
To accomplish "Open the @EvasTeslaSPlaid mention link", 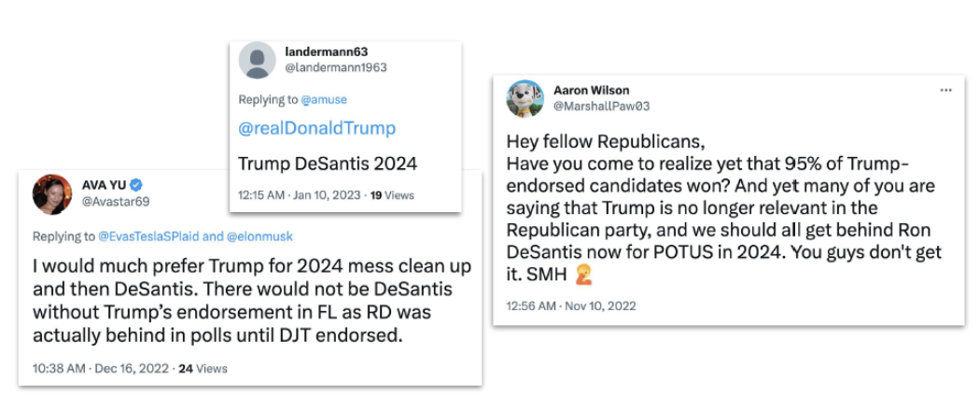I will [149, 236].
